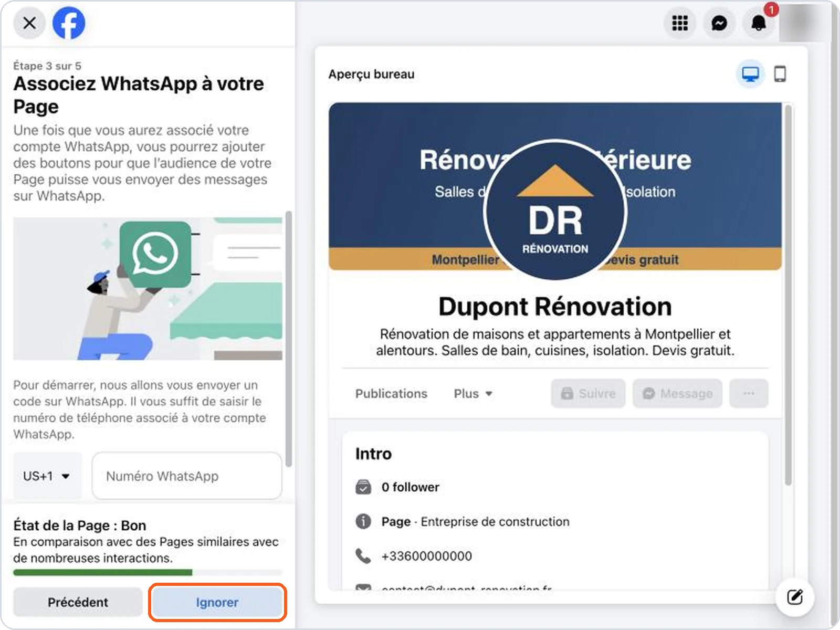Click the edit pencil floating button

coord(795,597)
